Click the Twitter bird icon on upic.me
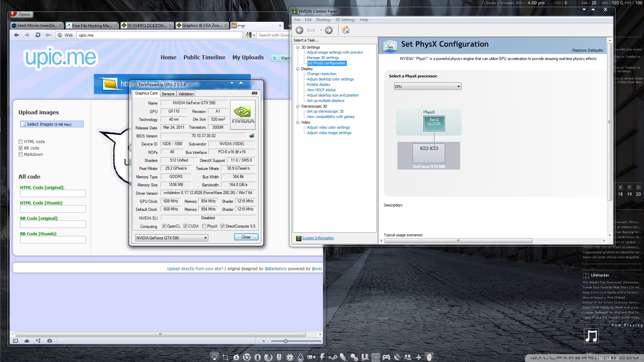The height and width of the screenshot is (362, 644). (275, 58)
